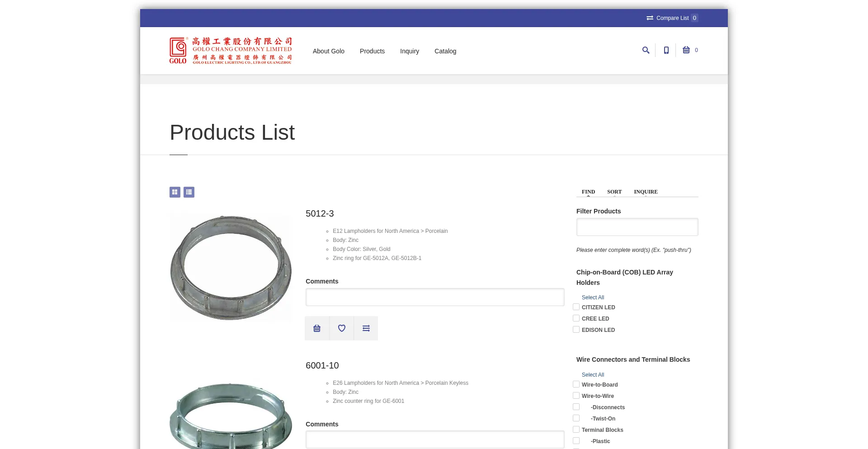Check the CITIZEN LED checkbox

pyautogui.click(x=576, y=307)
